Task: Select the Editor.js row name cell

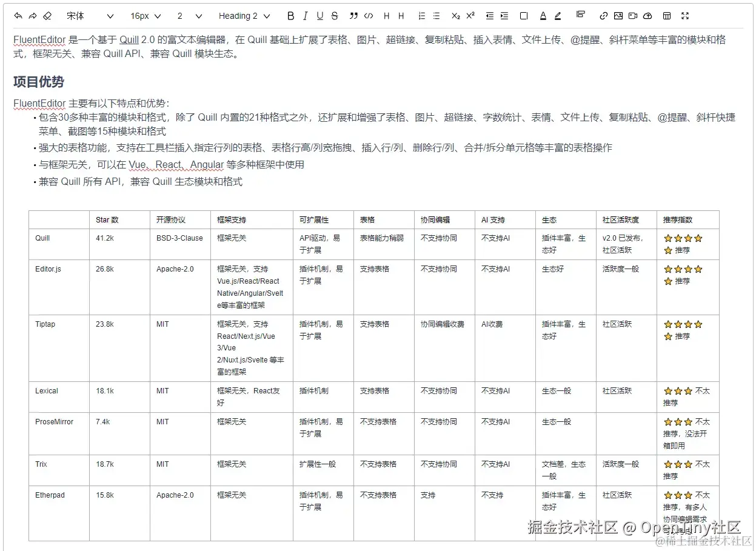Action: click(x=59, y=287)
